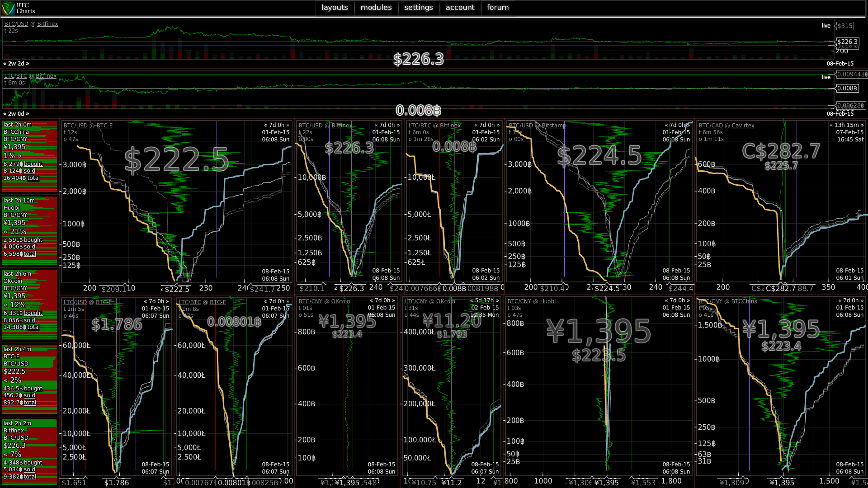Open the Bitstamp exchange link
This screenshot has width=868, height=488.
pyautogui.click(x=554, y=126)
